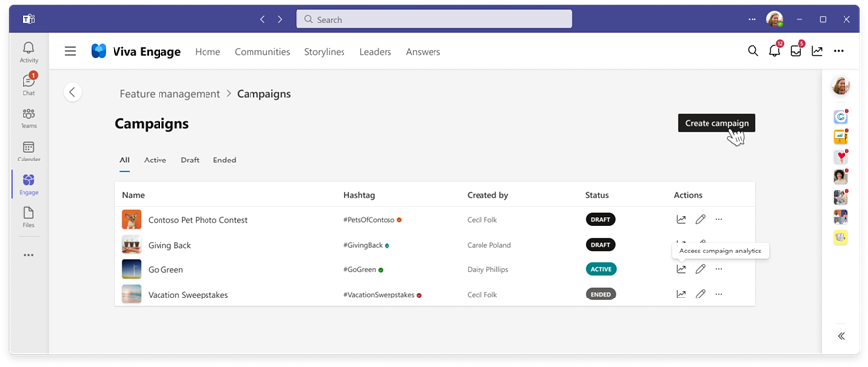
Task: Open title bar settings and more ellipsis
Action: click(x=752, y=19)
